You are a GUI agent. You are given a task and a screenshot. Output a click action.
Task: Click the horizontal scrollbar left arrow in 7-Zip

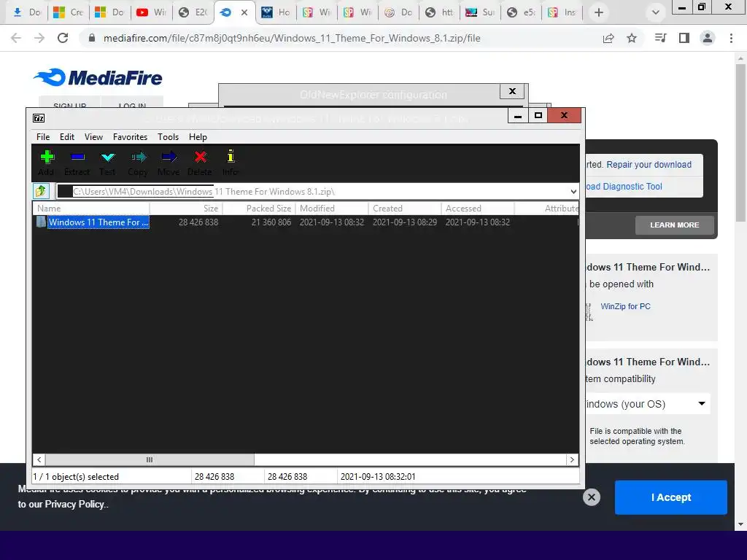click(39, 459)
